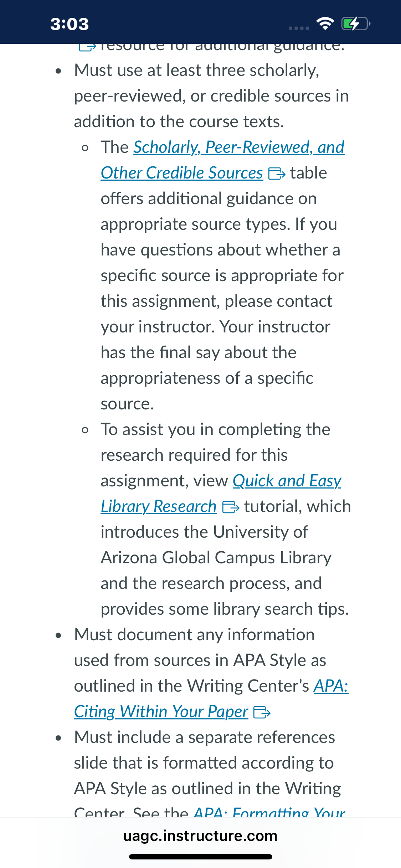
Task: Tap the uagc.instructure.com address bar
Action: pyautogui.click(x=200, y=836)
